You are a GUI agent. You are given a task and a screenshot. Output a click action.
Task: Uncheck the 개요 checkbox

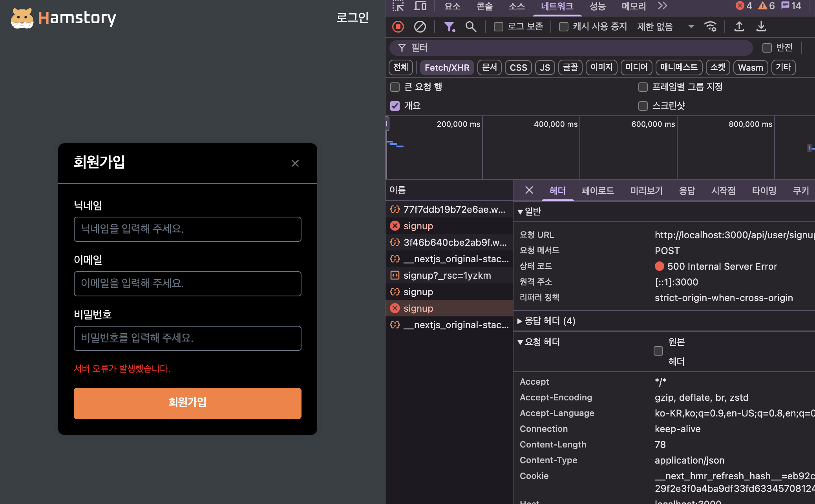tap(395, 106)
